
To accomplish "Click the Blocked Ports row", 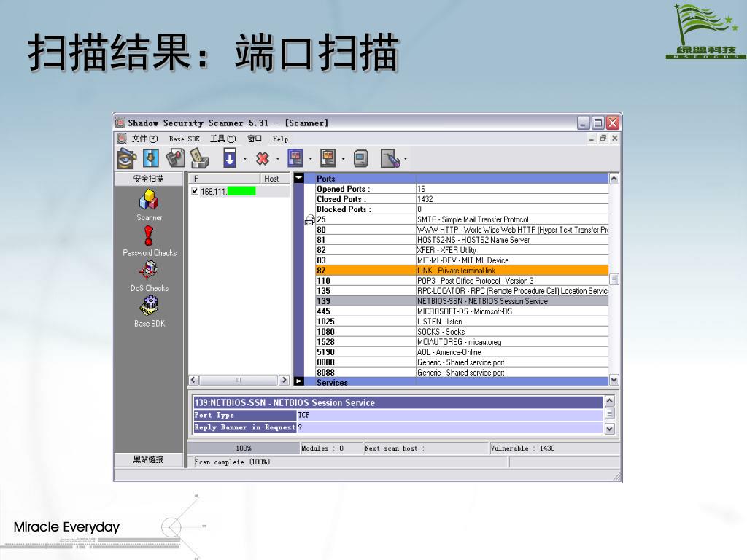I will click(x=462, y=209).
